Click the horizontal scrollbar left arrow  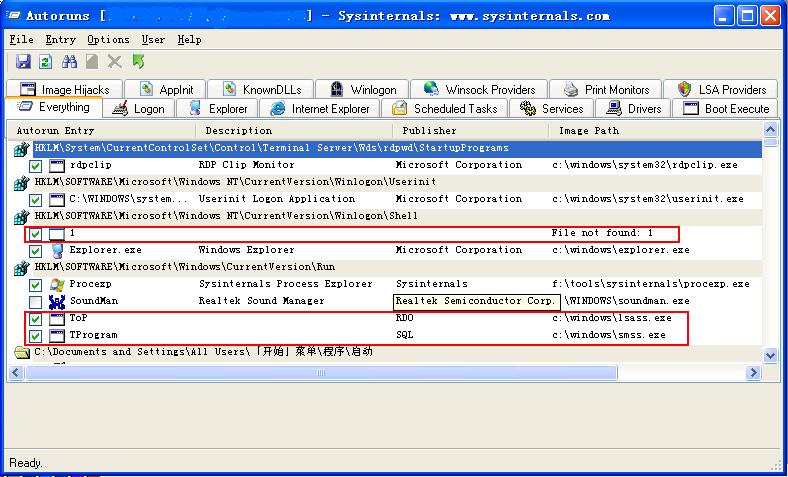click(x=16, y=372)
